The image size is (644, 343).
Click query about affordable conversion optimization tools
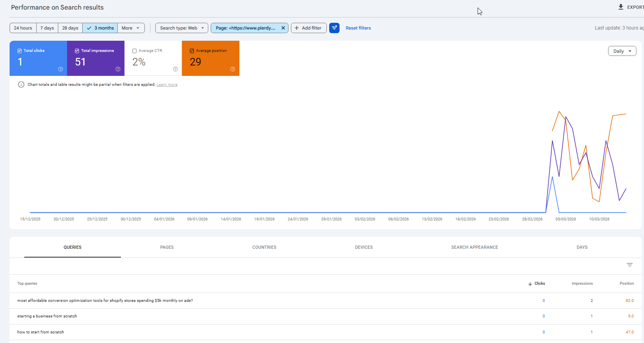click(105, 301)
